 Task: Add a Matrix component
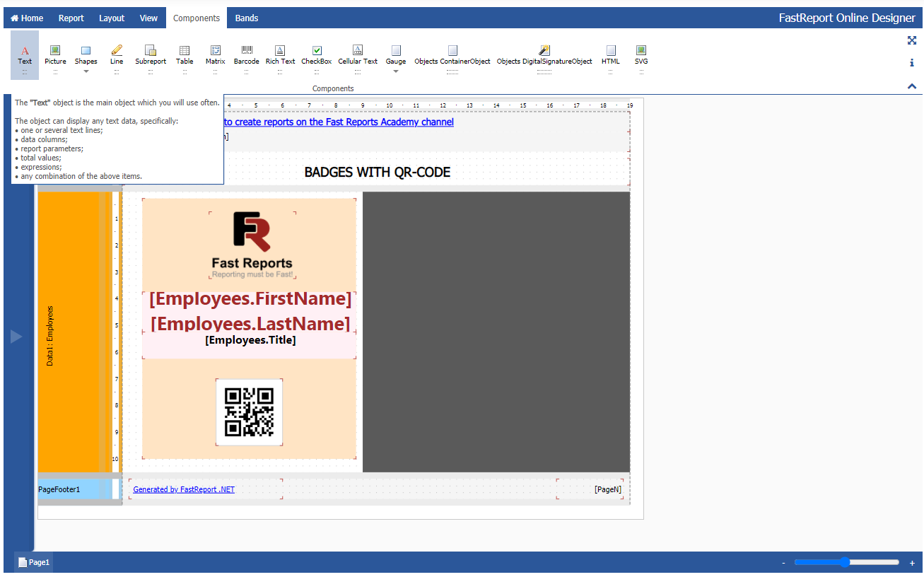(216, 55)
